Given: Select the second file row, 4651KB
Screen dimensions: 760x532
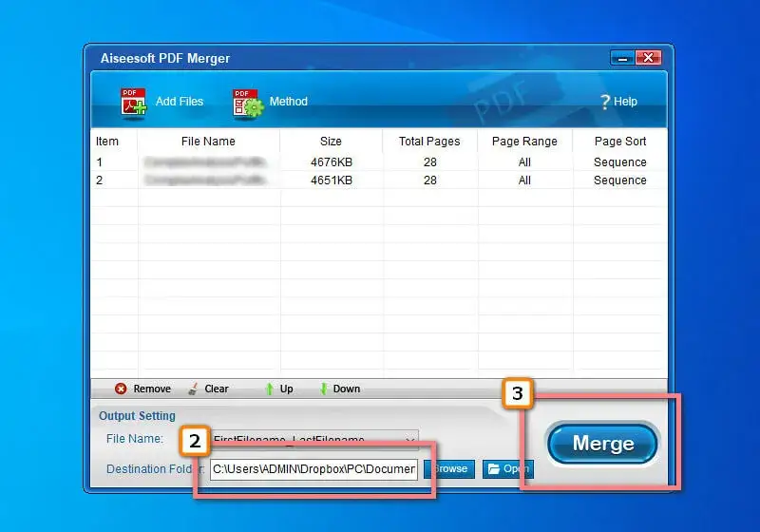Looking at the screenshot, I should [x=331, y=180].
